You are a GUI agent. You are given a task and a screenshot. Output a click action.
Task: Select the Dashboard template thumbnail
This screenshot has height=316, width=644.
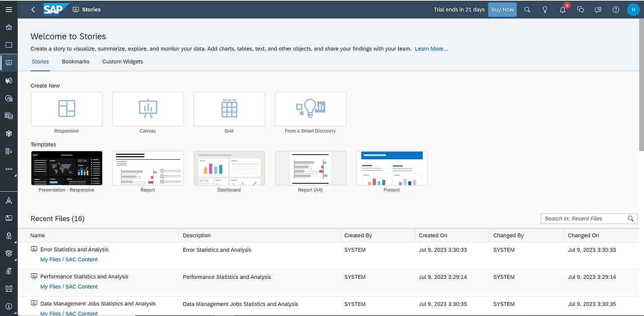pyautogui.click(x=229, y=167)
